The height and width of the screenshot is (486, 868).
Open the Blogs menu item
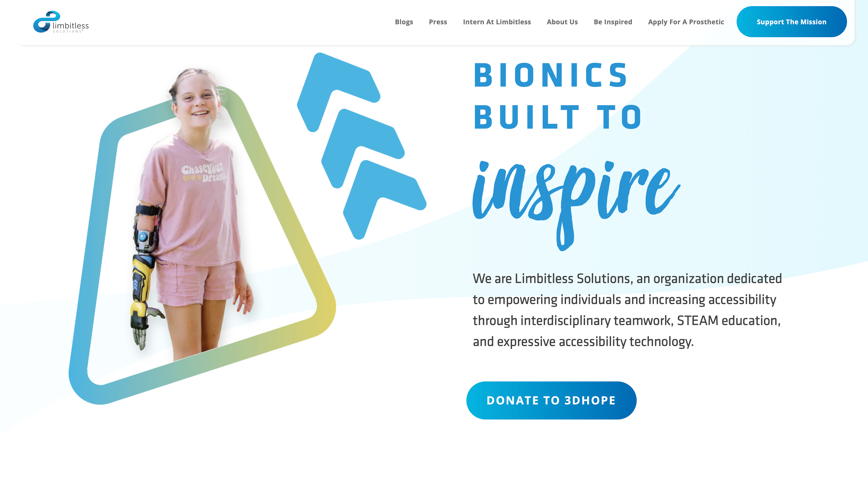[404, 22]
